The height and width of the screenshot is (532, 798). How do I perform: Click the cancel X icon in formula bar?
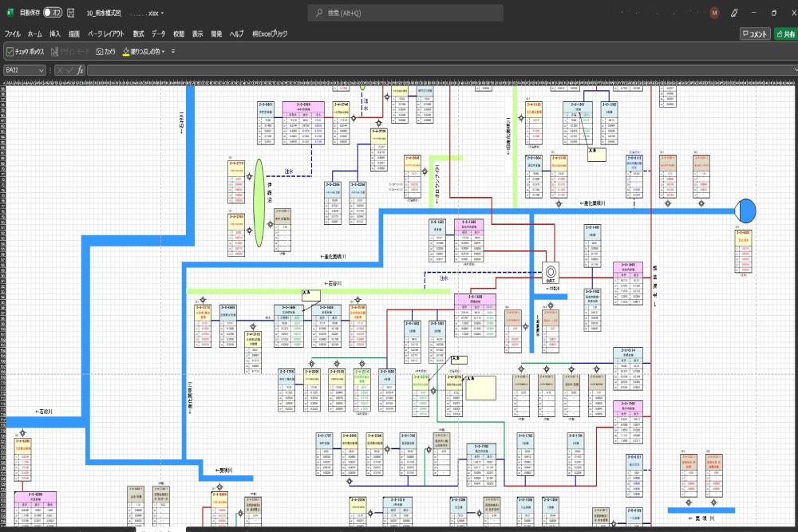click(x=59, y=70)
